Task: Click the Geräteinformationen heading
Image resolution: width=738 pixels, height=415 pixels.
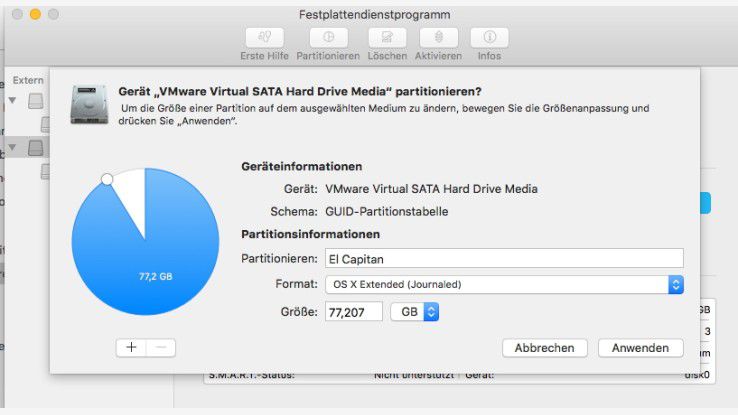Action: pos(302,167)
